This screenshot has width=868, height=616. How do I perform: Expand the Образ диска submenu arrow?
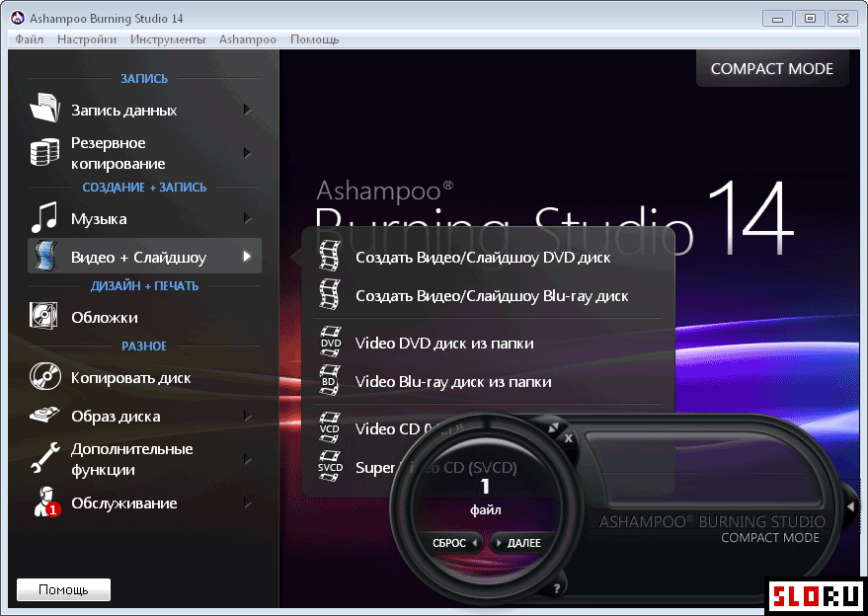point(248,417)
